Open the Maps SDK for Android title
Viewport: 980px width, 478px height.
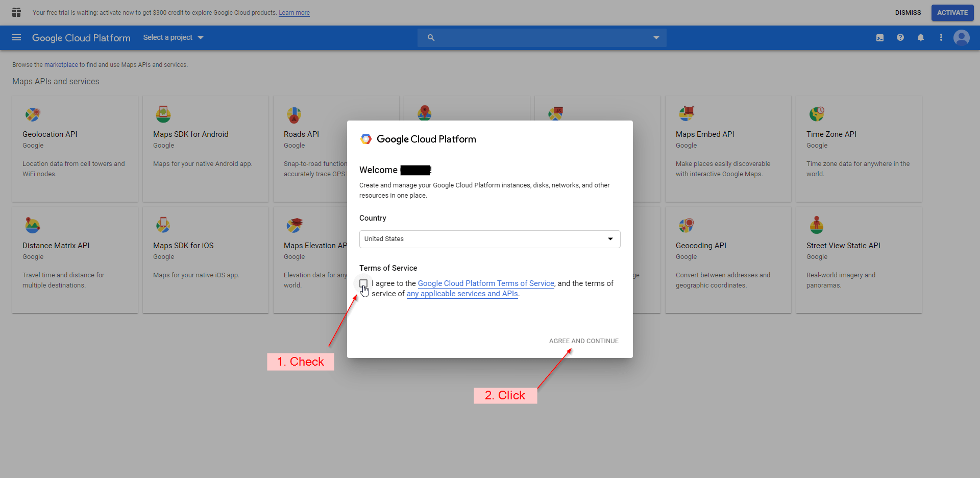pyautogui.click(x=191, y=134)
